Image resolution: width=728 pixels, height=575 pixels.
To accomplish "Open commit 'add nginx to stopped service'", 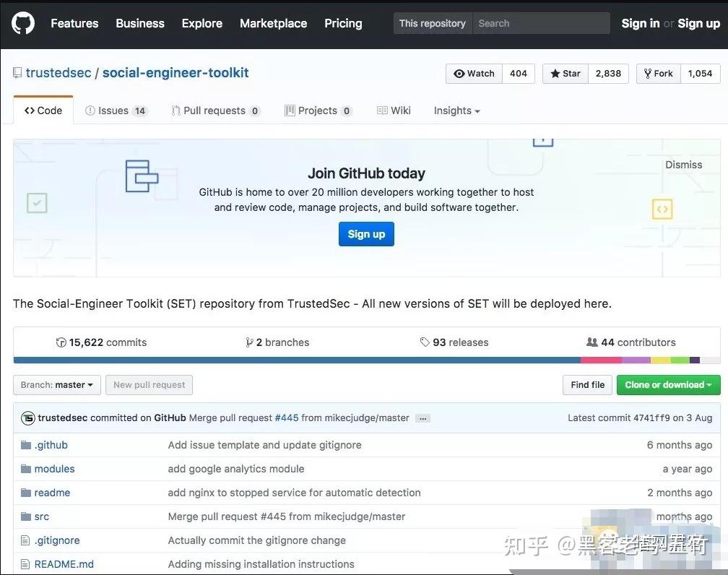I will 295,493.
